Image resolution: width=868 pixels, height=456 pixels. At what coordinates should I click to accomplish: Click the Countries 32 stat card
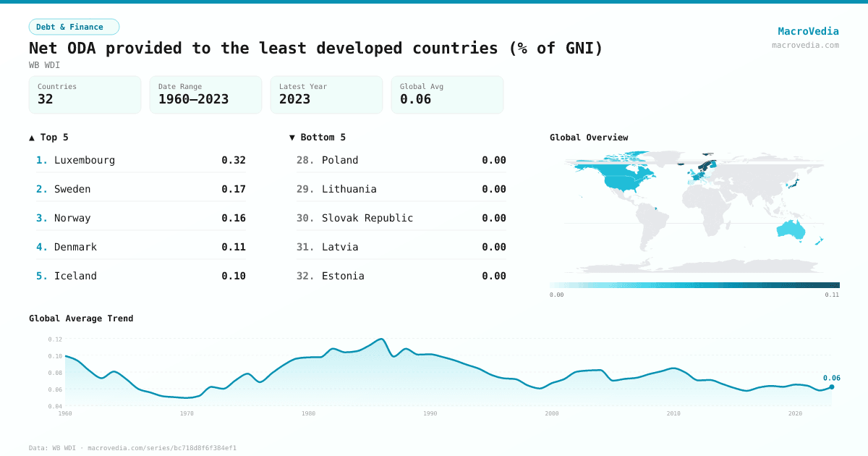(85, 95)
